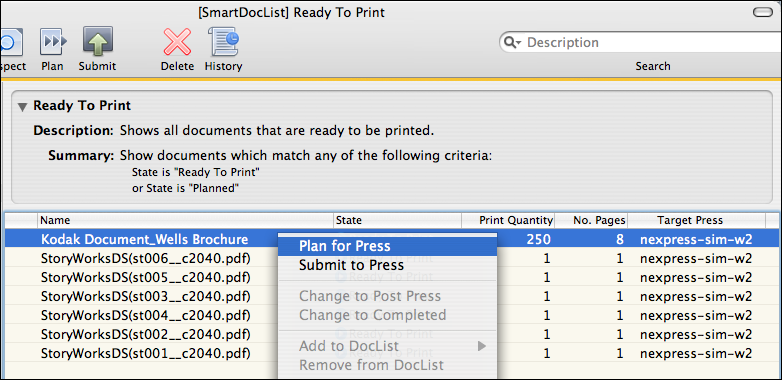Click inside the Description search field

coord(648,43)
